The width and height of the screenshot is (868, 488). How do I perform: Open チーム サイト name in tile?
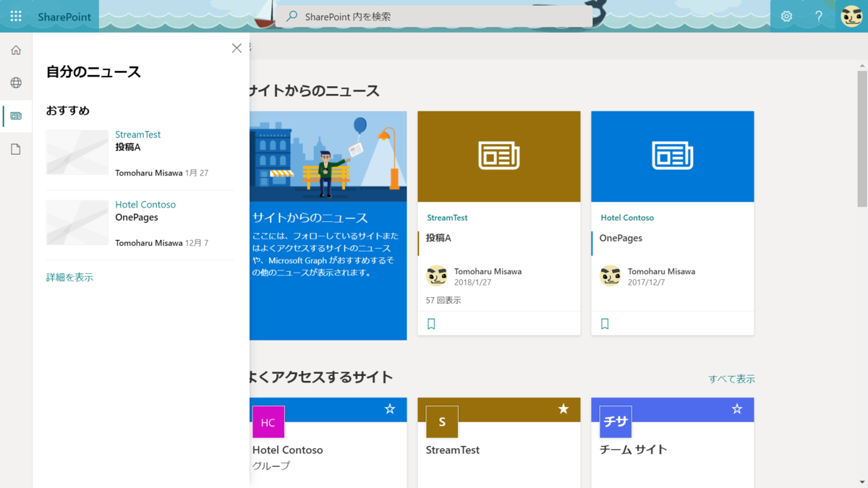coord(634,450)
